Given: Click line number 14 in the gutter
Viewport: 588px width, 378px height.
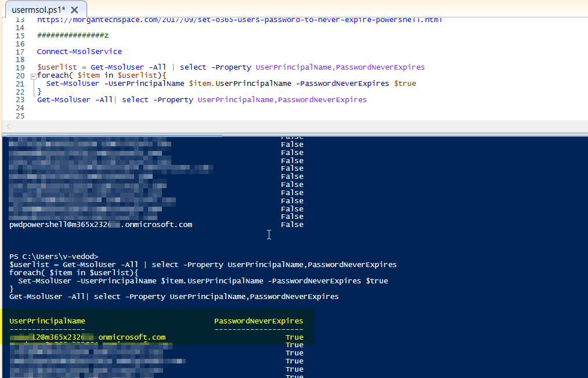Looking at the screenshot, I should coord(20,28).
